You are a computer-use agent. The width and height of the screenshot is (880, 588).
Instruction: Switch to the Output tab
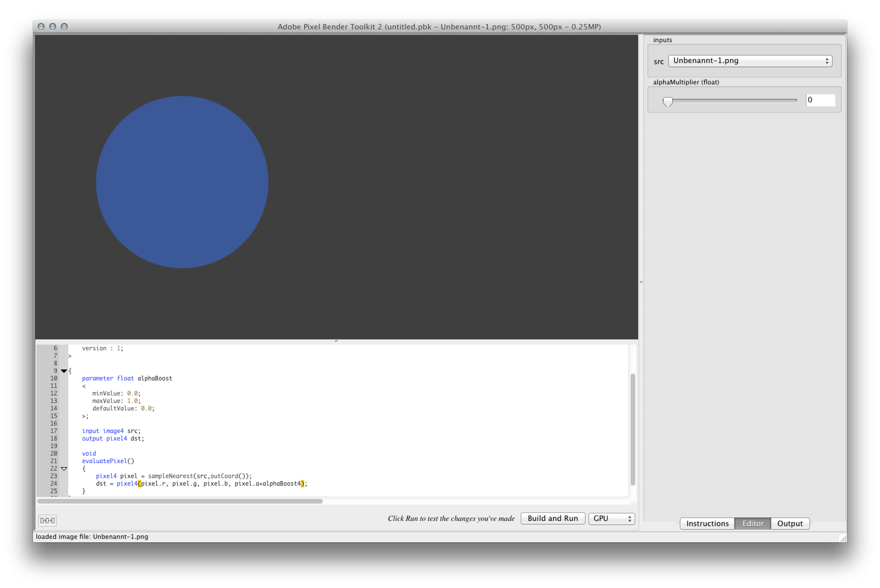pyautogui.click(x=789, y=523)
